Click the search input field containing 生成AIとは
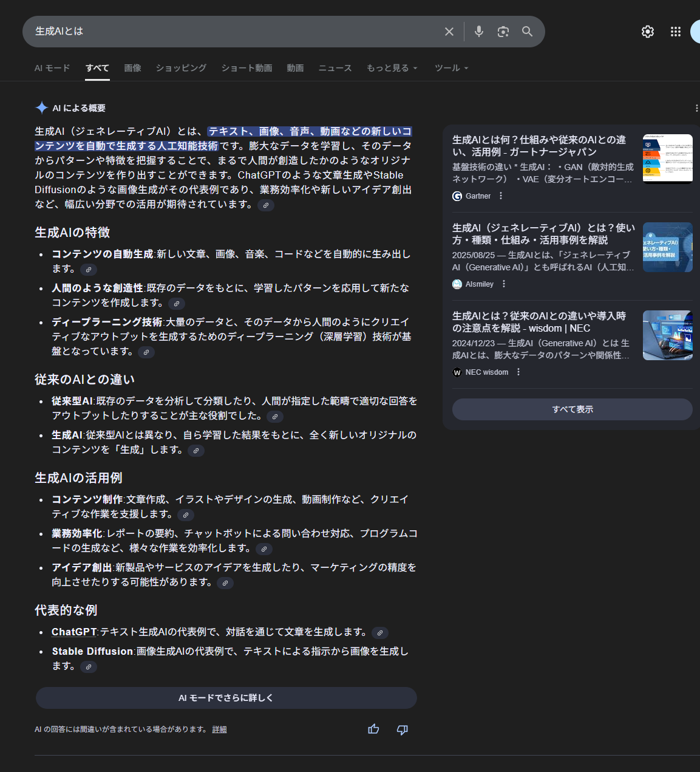The height and width of the screenshot is (772, 700). pyautogui.click(x=231, y=32)
